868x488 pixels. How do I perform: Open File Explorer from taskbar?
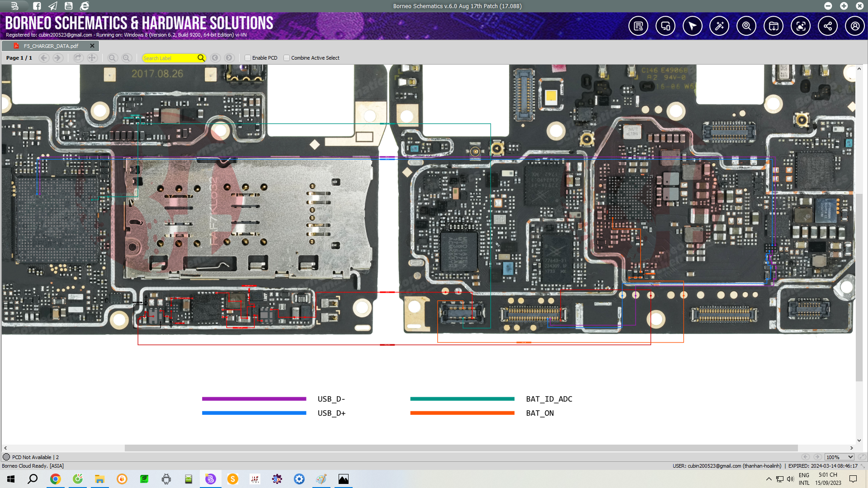(x=99, y=479)
